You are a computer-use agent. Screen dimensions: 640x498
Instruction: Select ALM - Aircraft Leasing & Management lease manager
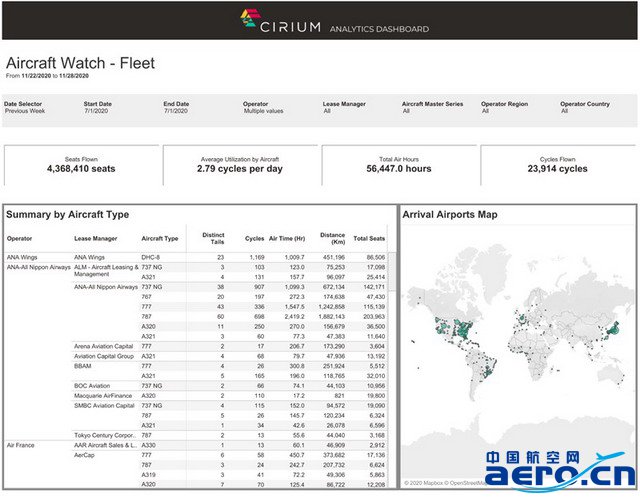pyautogui.click(x=106, y=271)
